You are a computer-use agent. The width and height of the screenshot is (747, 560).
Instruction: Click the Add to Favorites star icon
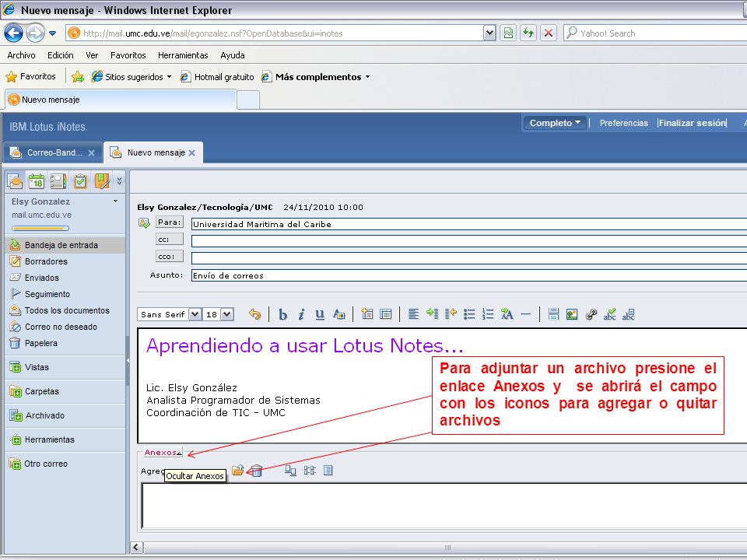pyautogui.click(x=78, y=77)
